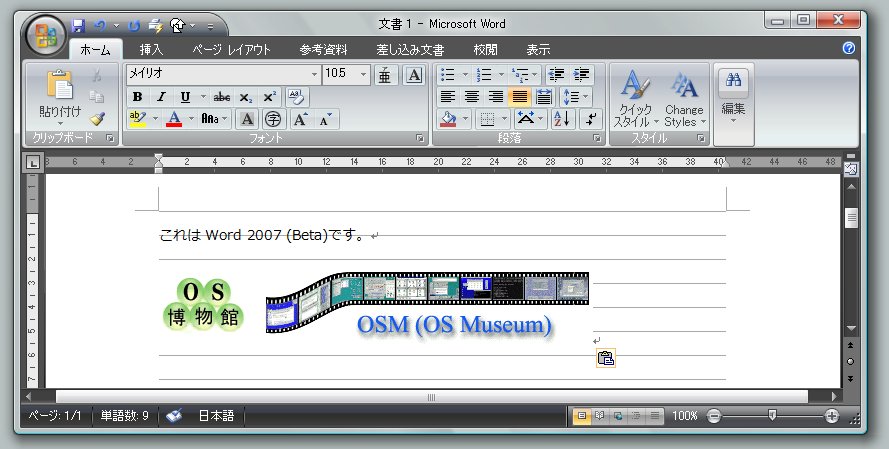Image resolution: width=889 pixels, height=449 pixels.
Task: Open the Change Case (Aa) dropdown
Action: click(214, 119)
